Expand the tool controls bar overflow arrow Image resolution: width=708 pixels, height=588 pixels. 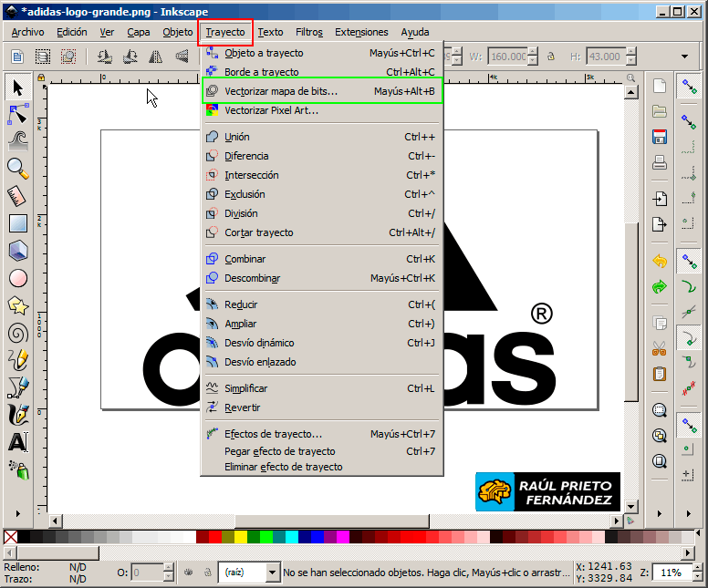click(x=684, y=57)
